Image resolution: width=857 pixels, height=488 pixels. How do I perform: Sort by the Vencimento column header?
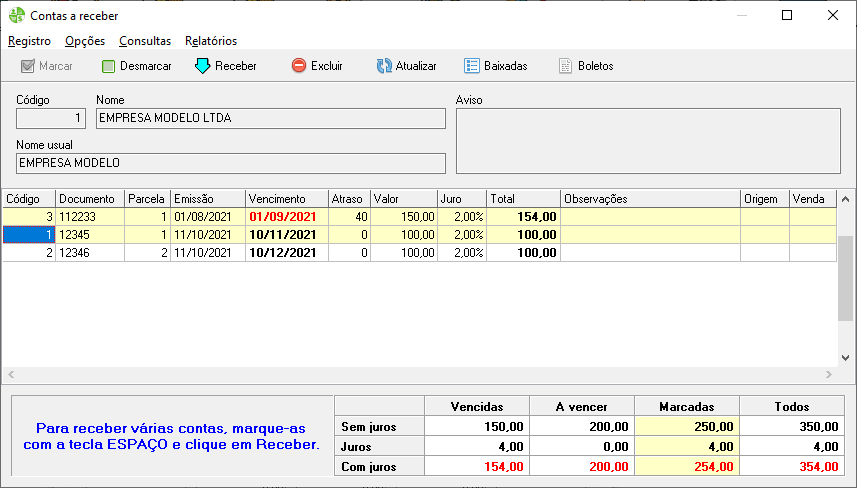point(286,199)
